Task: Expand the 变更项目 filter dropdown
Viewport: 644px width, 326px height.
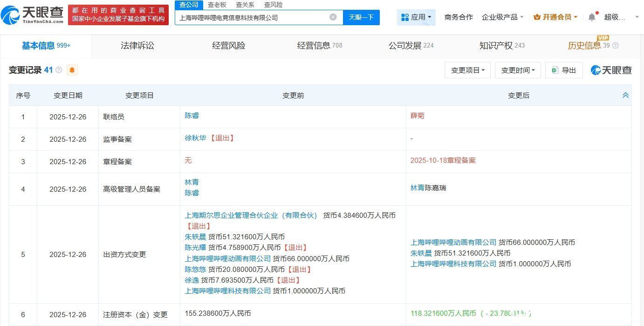Action: (467, 70)
